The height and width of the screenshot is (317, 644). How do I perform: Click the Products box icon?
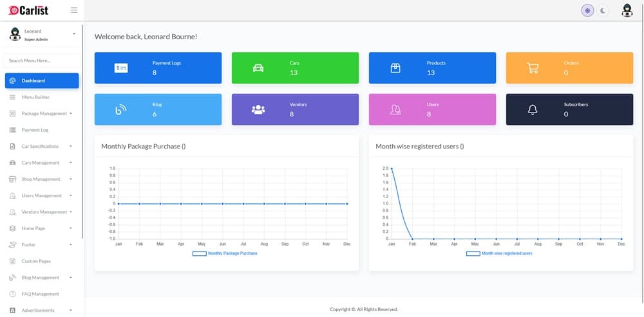(395, 68)
